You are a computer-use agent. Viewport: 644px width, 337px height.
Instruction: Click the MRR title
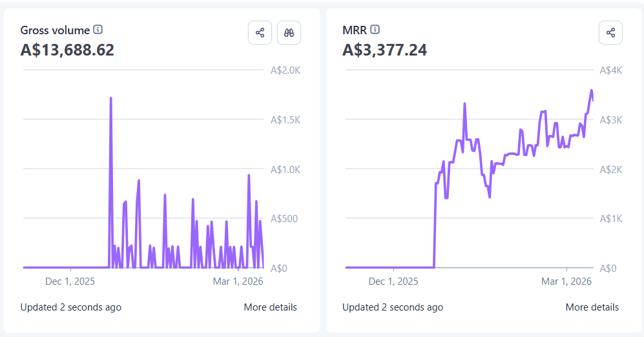[355, 30]
